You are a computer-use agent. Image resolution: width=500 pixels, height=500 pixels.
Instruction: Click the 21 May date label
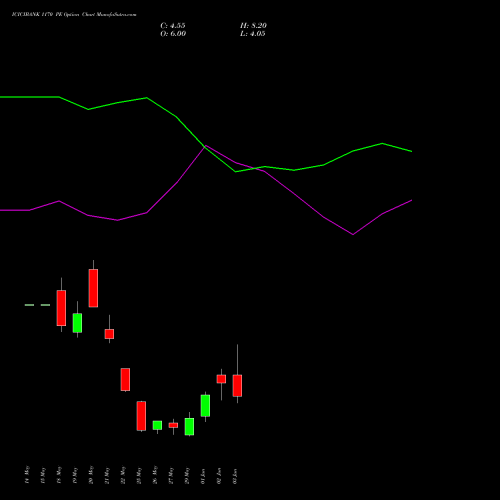107,475
